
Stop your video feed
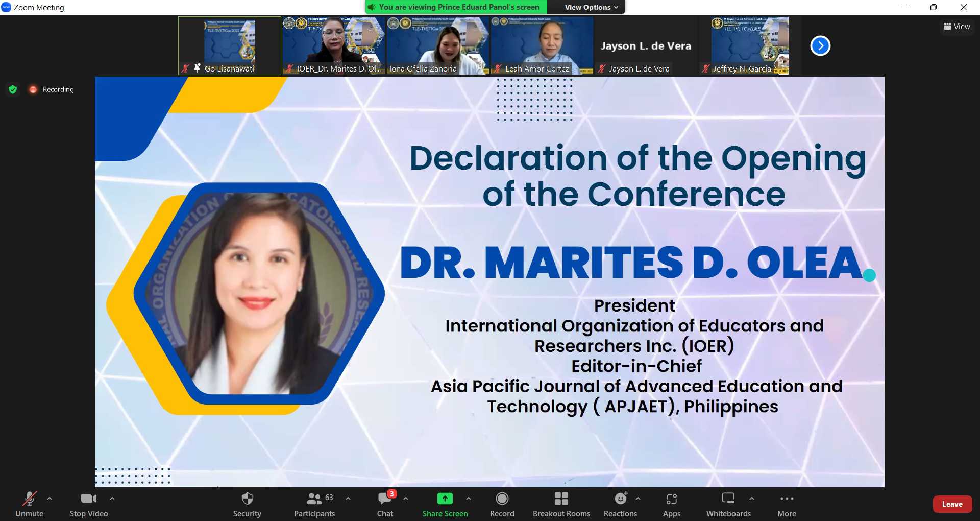pos(88,503)
